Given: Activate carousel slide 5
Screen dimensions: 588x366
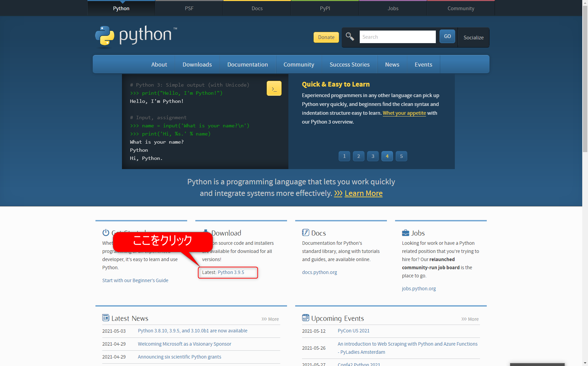Looking at the screenshot, I should coord(401,156).
